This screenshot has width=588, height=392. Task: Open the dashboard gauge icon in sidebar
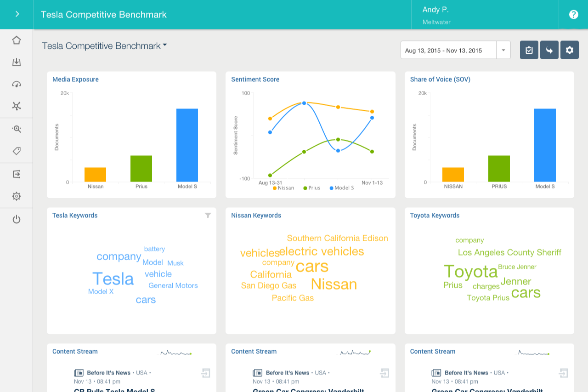point(17,84)
